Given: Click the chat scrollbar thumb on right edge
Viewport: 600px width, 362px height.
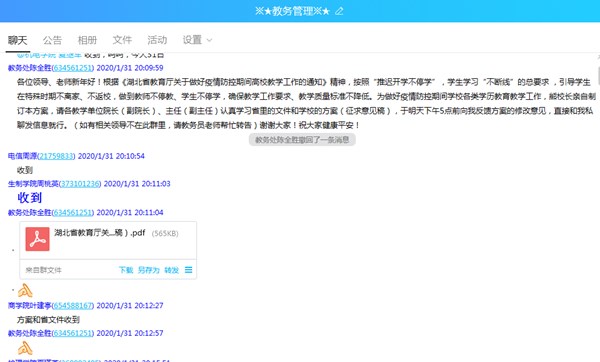Looking at the screenshot, I should pyautogui.click(x=598, y=76).
